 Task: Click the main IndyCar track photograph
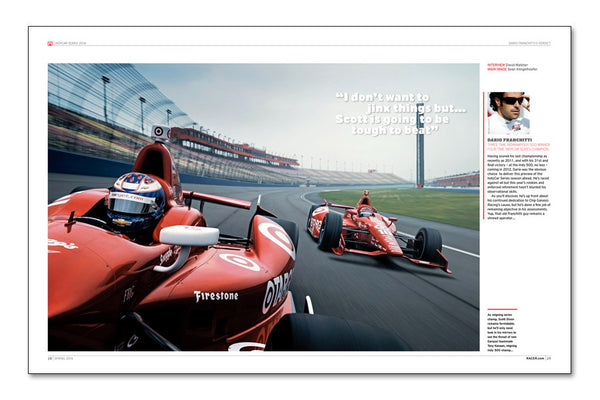pos(263,207)
